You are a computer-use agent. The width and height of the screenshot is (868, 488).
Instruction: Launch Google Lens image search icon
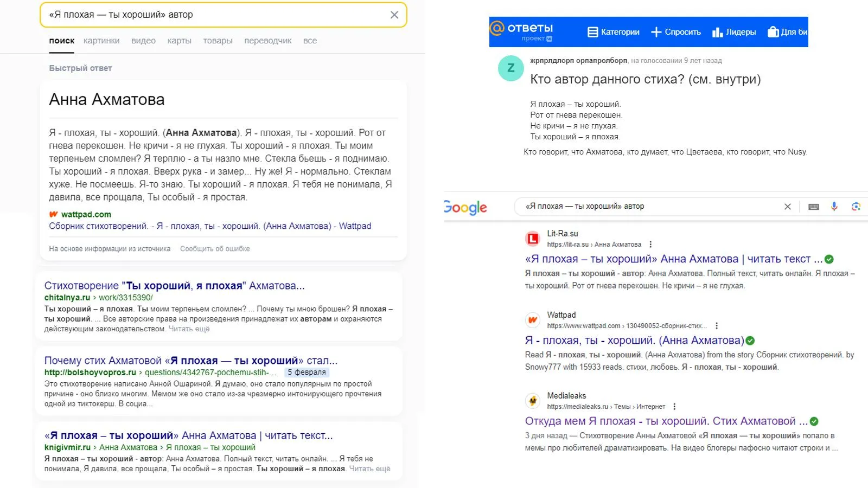tap(856, 206)
